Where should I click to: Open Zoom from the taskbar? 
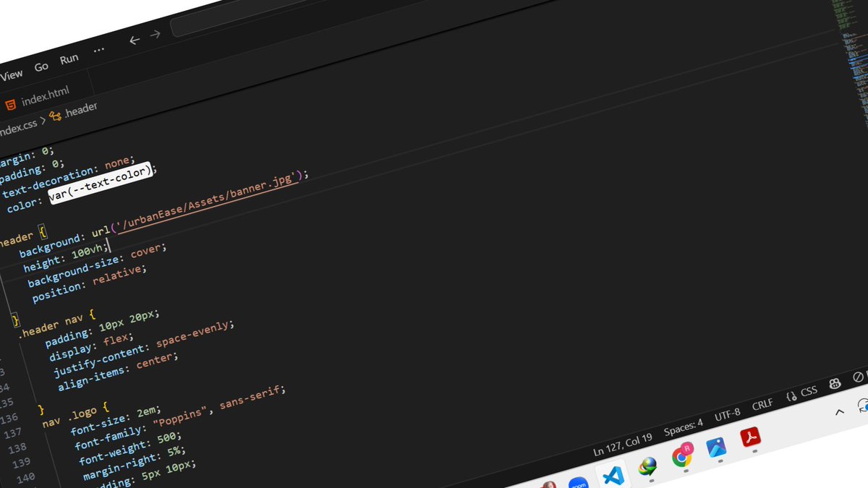coord(578,483)
